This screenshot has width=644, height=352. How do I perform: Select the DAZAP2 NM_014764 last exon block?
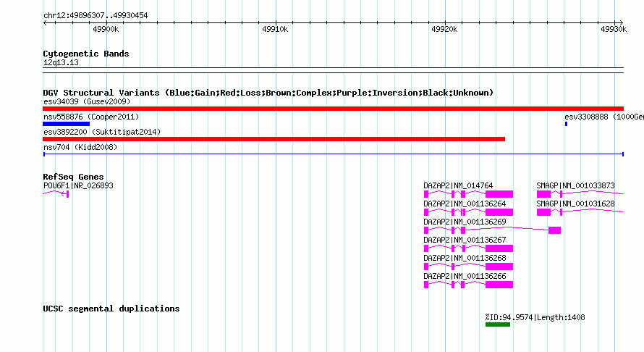[x=499, y=194]
